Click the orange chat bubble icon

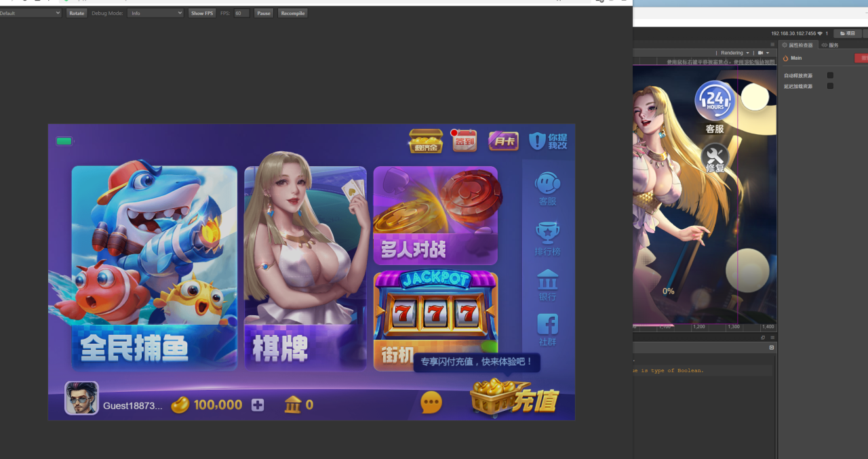point(431,403)
